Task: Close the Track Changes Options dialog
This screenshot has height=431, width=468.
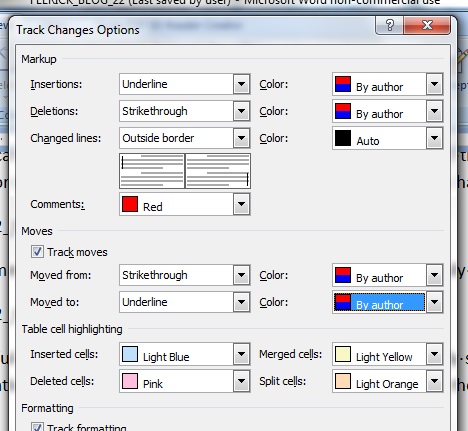Action: [x=427, y=25]
